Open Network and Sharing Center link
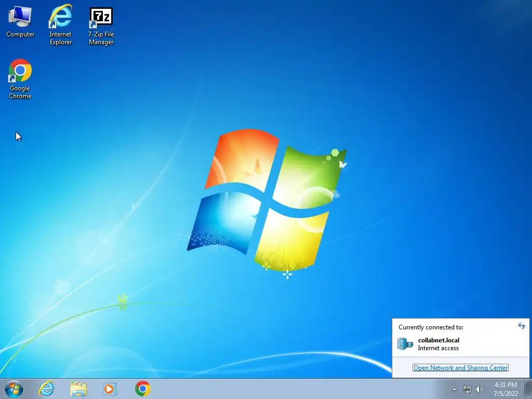 coord(460,368)
